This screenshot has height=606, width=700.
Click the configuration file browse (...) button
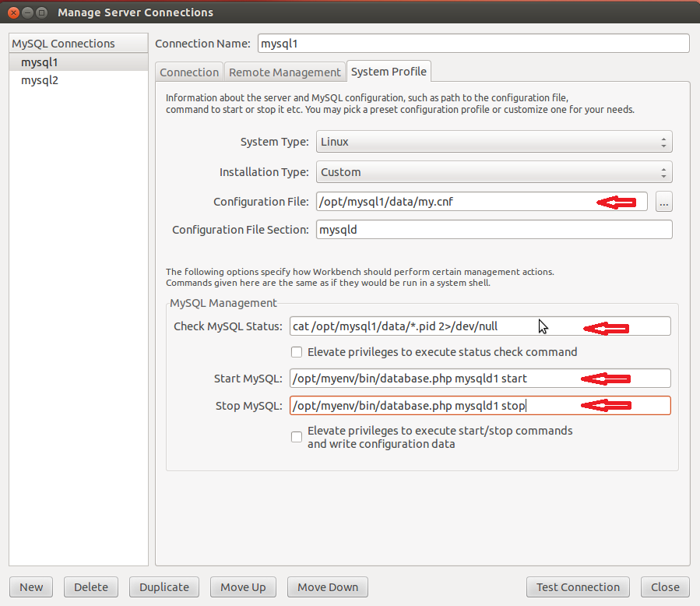point(663,202)
